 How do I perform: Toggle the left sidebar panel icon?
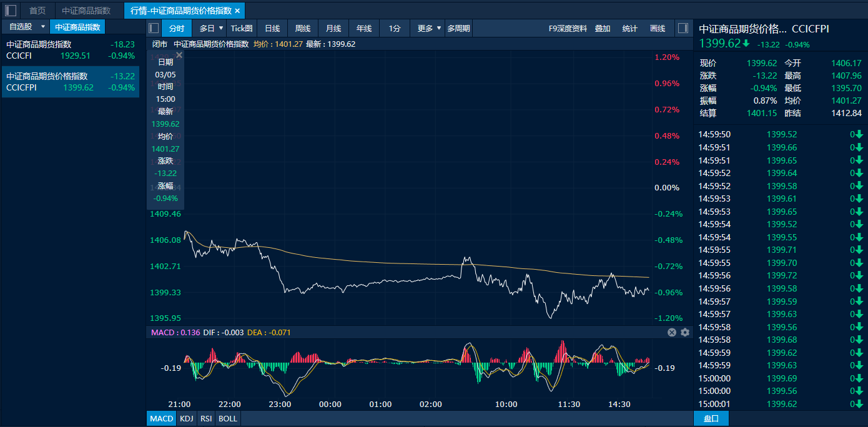pos(11,10)
